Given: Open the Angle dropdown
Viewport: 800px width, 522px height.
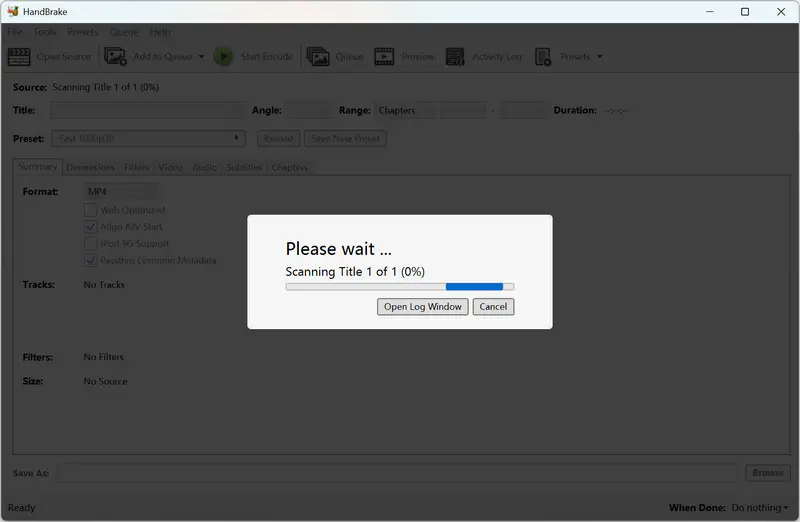Looking at the screenshot, I should 309,110.
